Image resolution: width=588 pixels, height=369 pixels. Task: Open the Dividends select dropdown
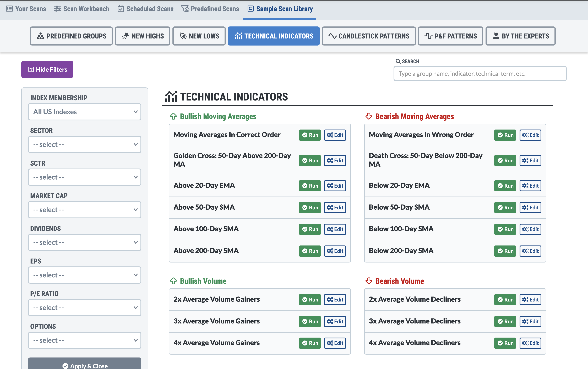pyautogui.click(x=84, y=242)
